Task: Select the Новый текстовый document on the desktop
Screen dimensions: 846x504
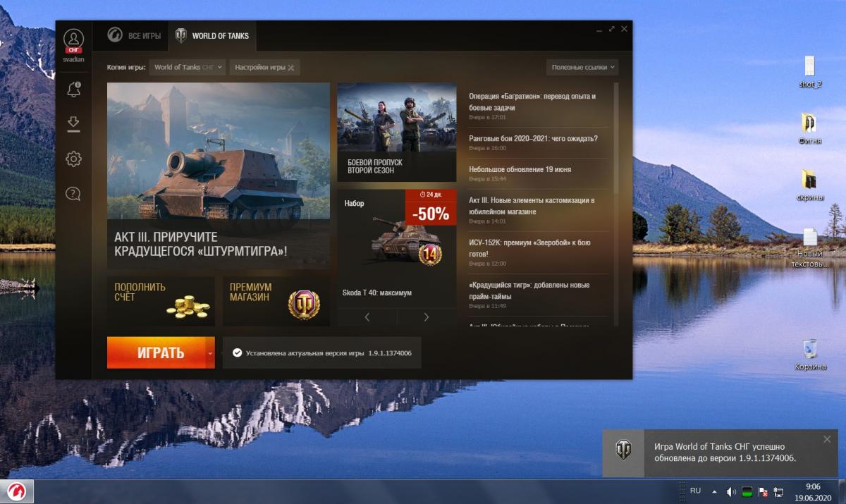Action: click(810, 247)
